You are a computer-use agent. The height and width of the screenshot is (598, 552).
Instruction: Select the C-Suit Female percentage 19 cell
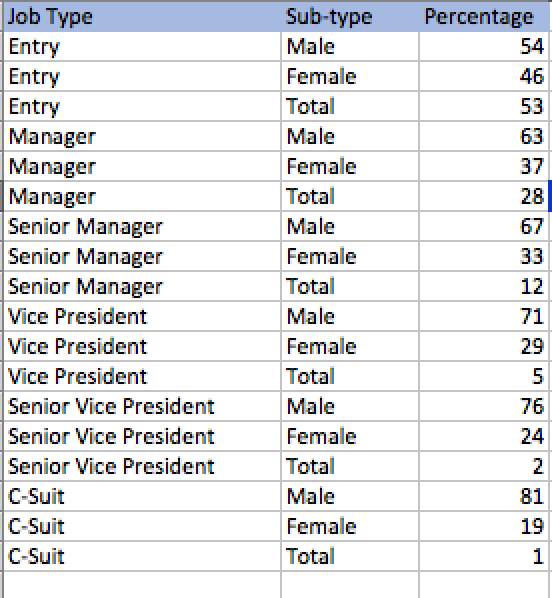pyautogui.click(x=484, y=526)
